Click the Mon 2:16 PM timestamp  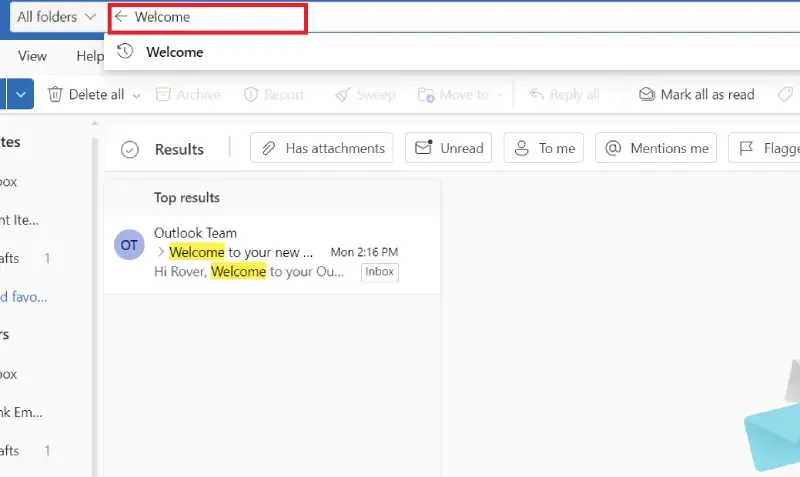coord(364,252)
